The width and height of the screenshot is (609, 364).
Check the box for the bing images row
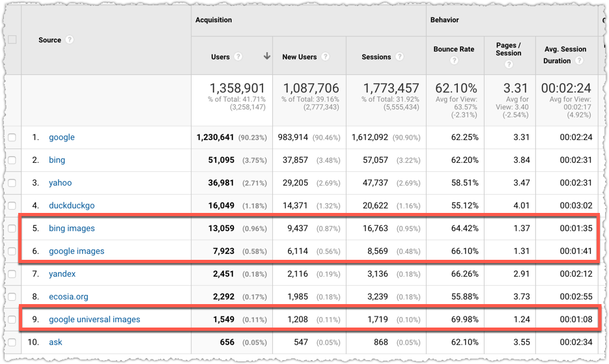[12, 229]
